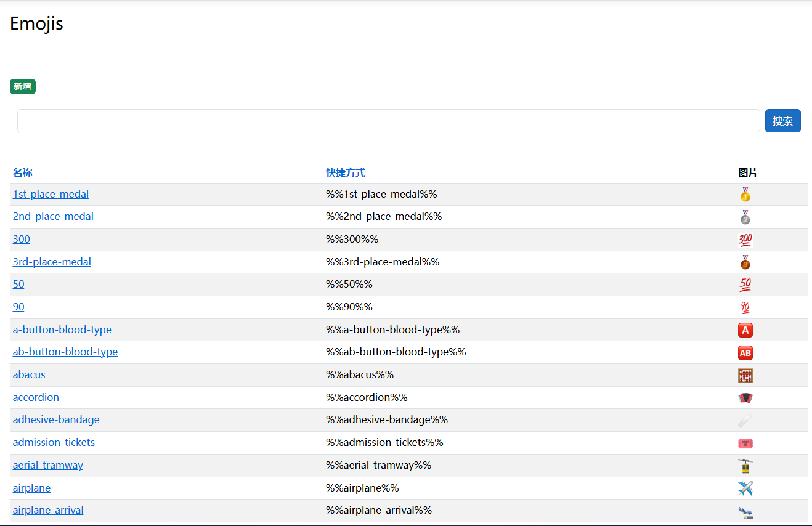812x526 pixels.
Task: Click the red A blood type emoji
Action: (x=745, y=330)
